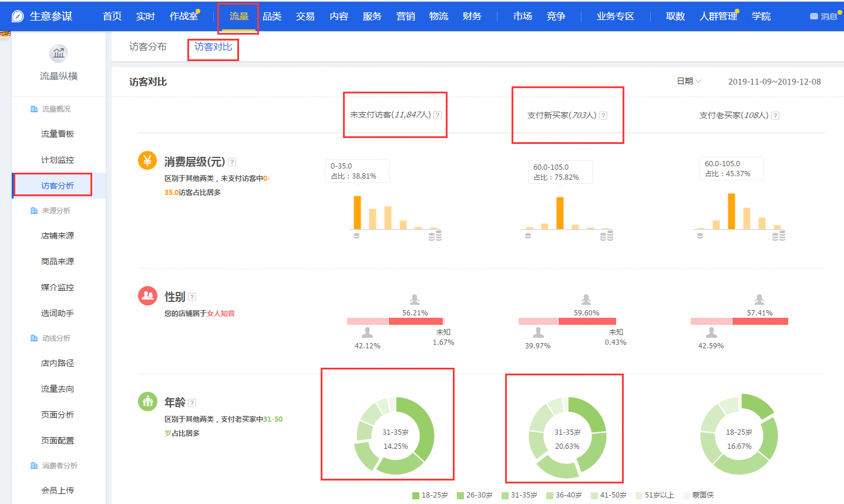Open help icon beside 未支付访客

pos(438,115)
